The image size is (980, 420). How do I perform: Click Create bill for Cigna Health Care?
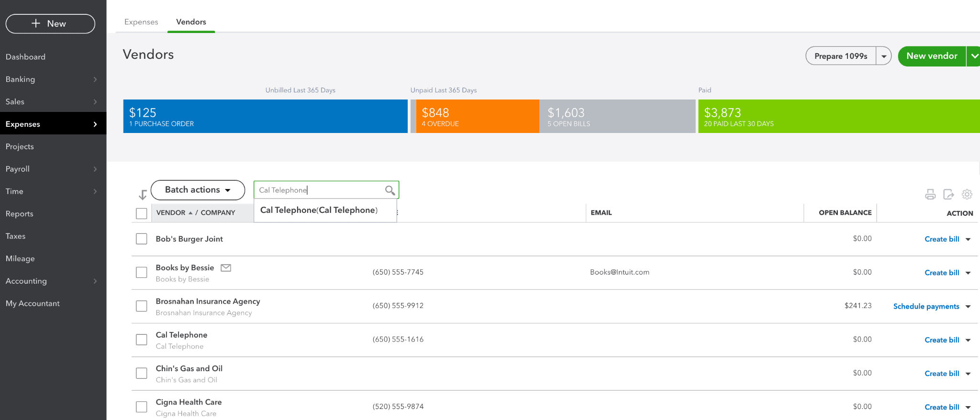(x=942, y=407)
